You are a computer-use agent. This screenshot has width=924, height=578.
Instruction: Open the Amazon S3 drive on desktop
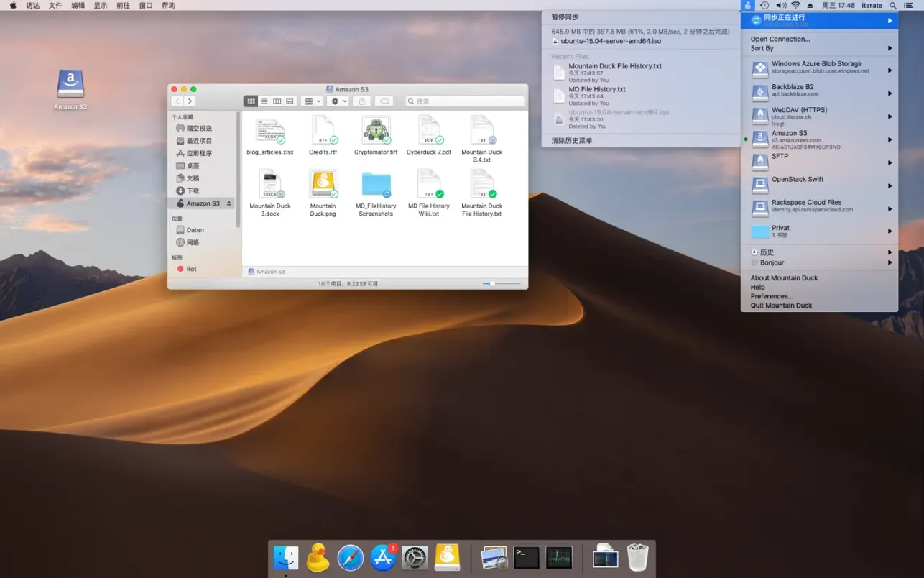click(x=70, y=85)
